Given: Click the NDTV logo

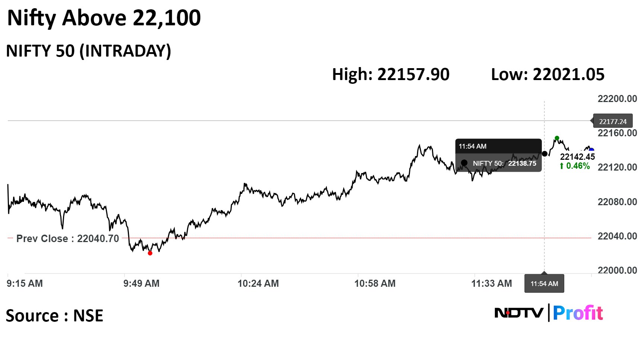Looking at the screenshot, I should point(519,313).
